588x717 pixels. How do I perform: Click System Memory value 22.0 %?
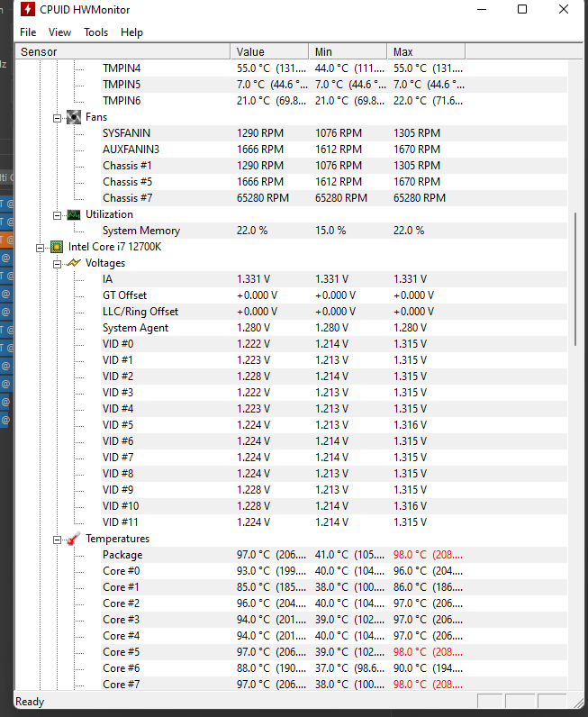coord(252,231)
